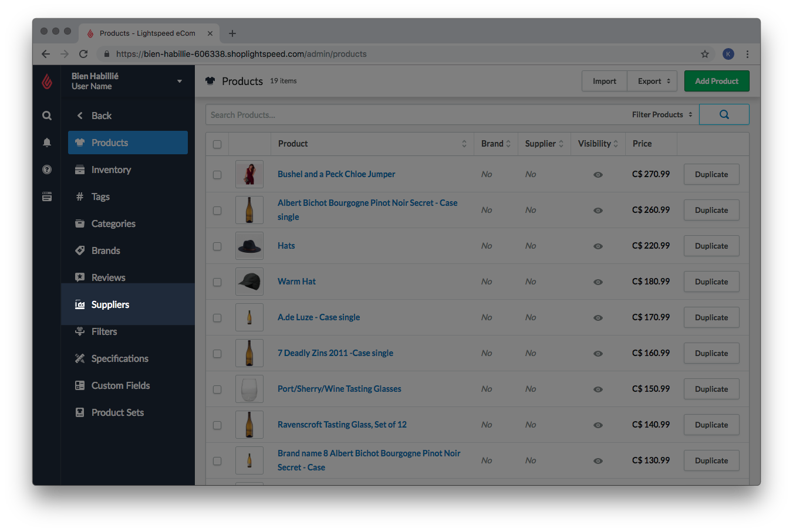Open the help question mark icon
Screen dimensions: 793x532
pos(47,170)
